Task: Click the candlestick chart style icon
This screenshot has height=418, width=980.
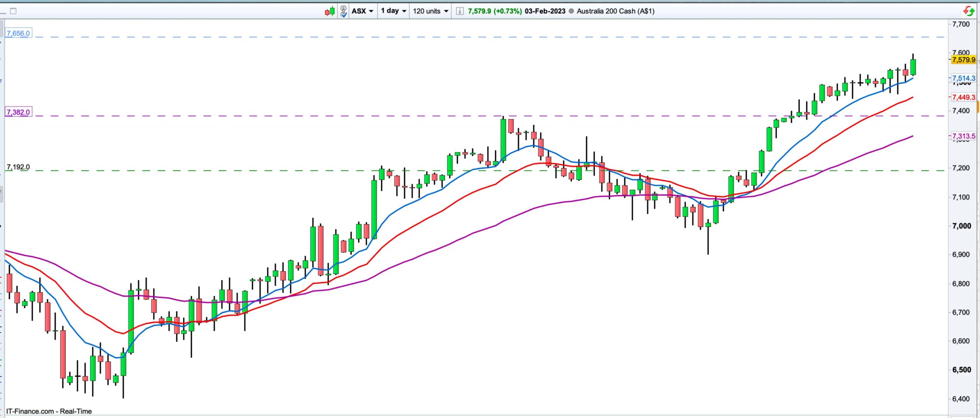Action: click(x=330, y=11)
